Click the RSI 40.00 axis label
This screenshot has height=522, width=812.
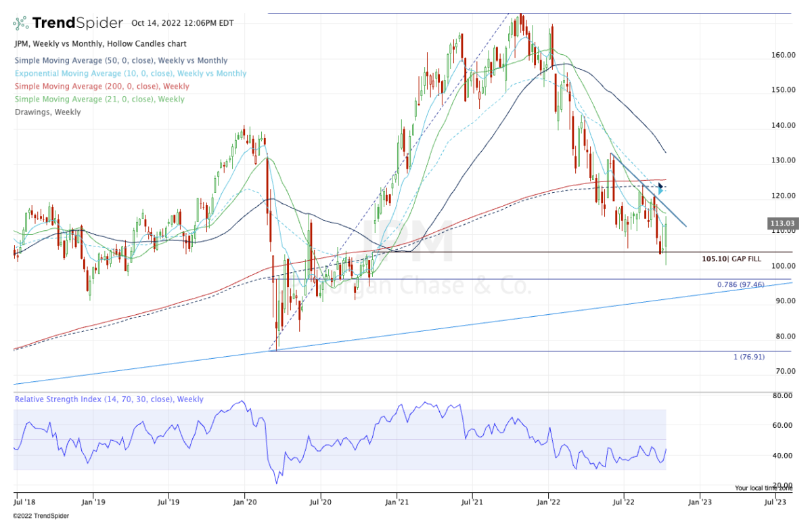point(784,455)
